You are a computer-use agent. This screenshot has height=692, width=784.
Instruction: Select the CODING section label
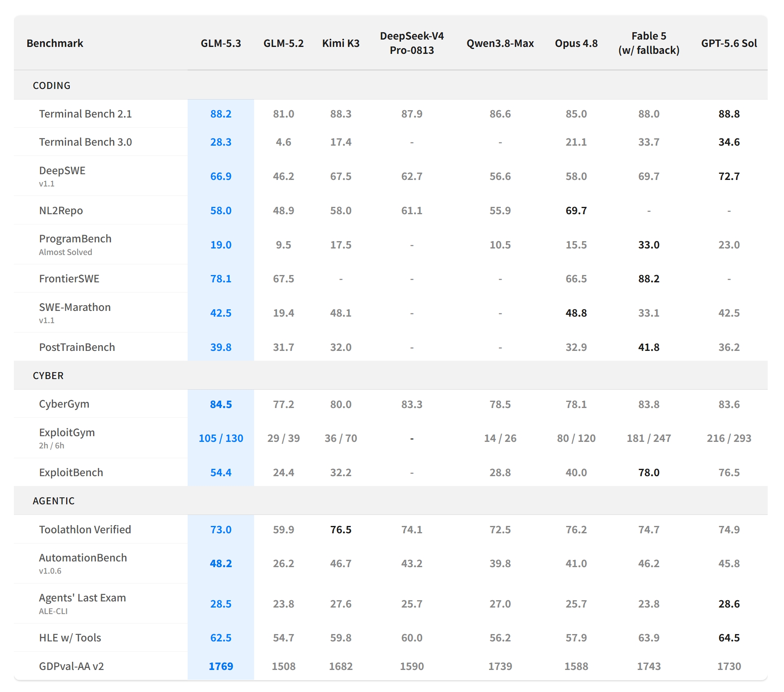click(52, 85)
